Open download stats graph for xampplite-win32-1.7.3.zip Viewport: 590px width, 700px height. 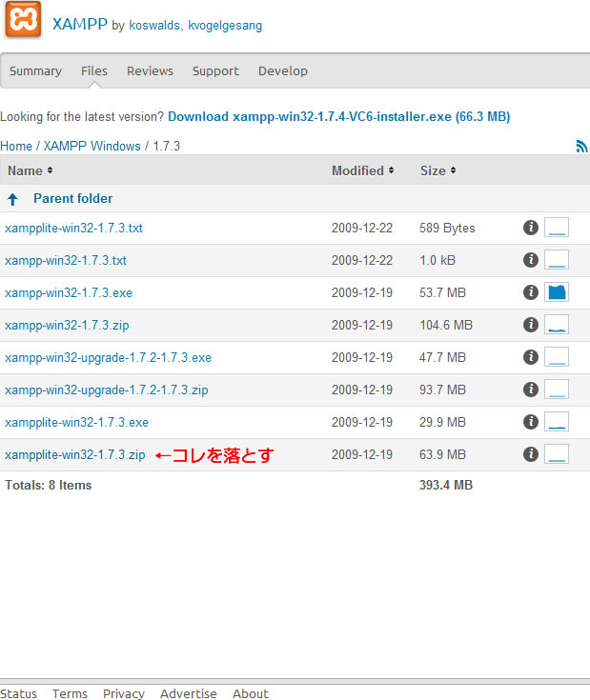pos(557,454)
